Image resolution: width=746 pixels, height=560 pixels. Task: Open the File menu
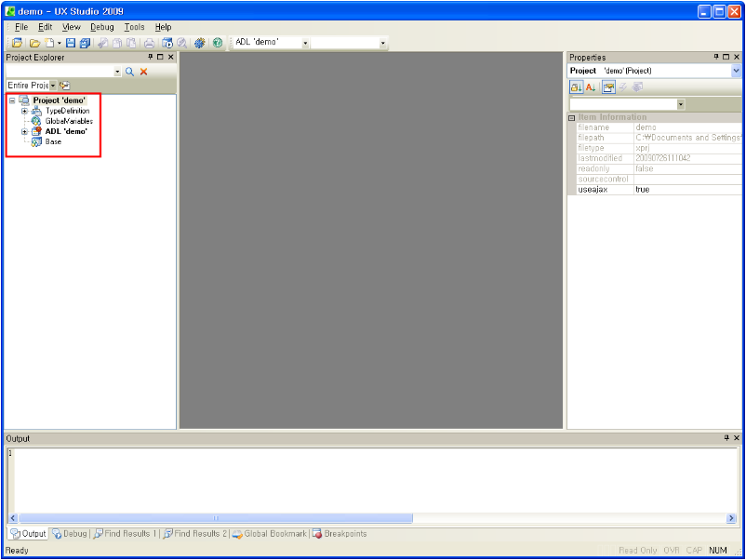21,27
